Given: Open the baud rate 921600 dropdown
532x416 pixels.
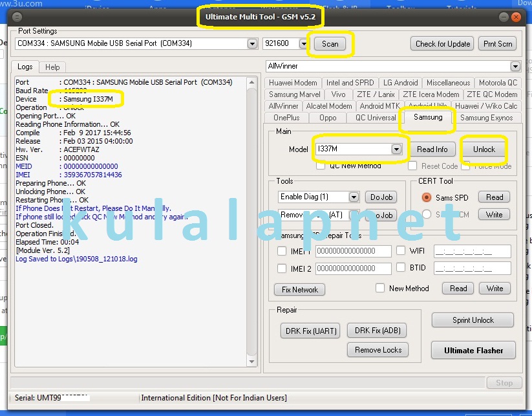Looking at the screenshot, I should coord(304,44).
